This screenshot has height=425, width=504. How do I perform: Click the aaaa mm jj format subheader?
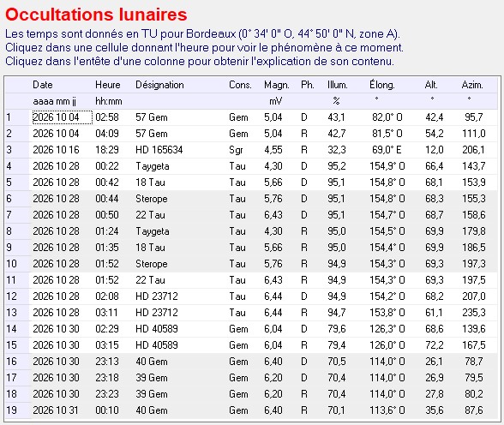54,101
